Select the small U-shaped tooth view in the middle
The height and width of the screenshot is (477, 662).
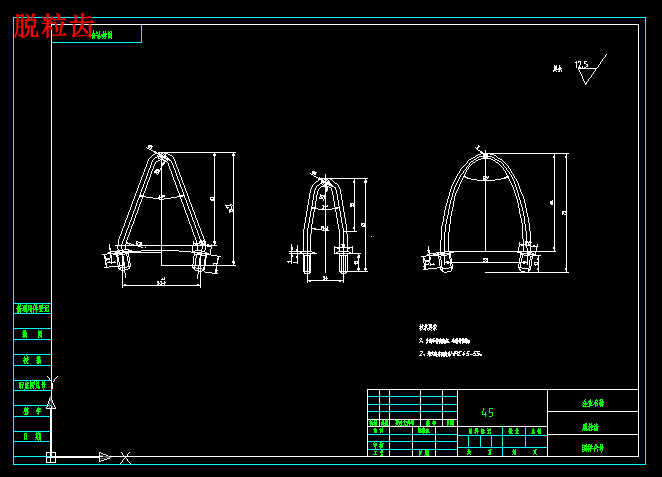327,227
